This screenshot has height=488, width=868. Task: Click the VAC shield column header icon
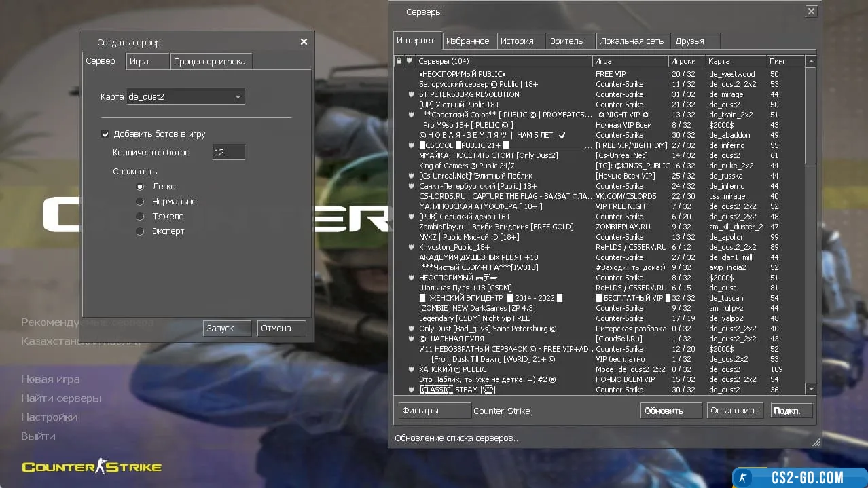pos(410,61)
